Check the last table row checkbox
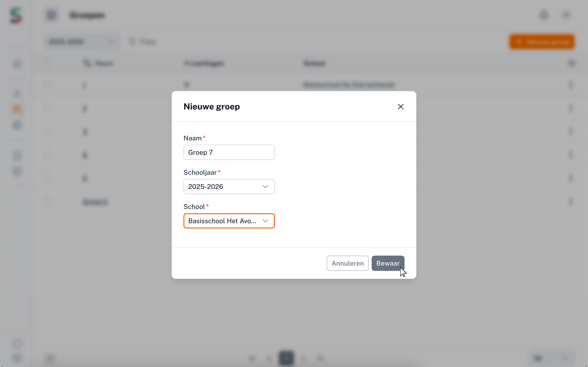This screenshot has width=588, height=367. [x=48, y=201]
